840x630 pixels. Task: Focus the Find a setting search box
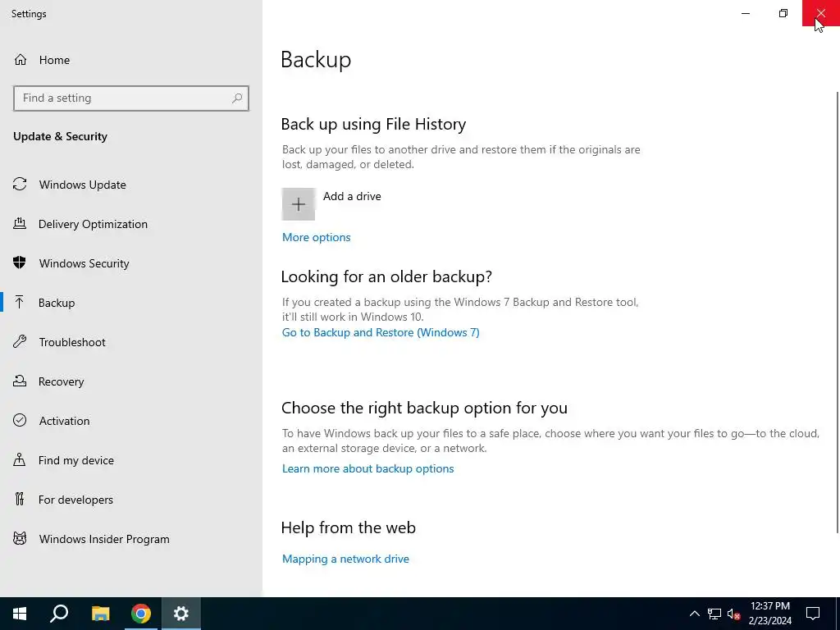(131, 98)
